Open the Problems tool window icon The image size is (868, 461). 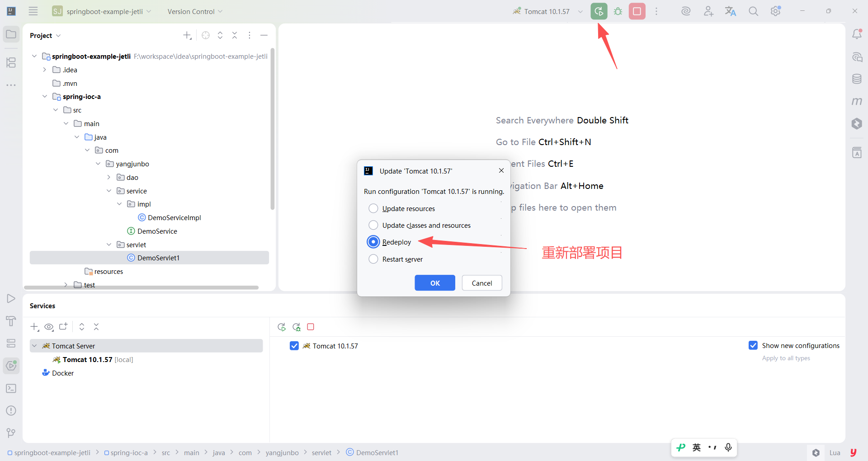pyautogui.click(x=11, y=410)
